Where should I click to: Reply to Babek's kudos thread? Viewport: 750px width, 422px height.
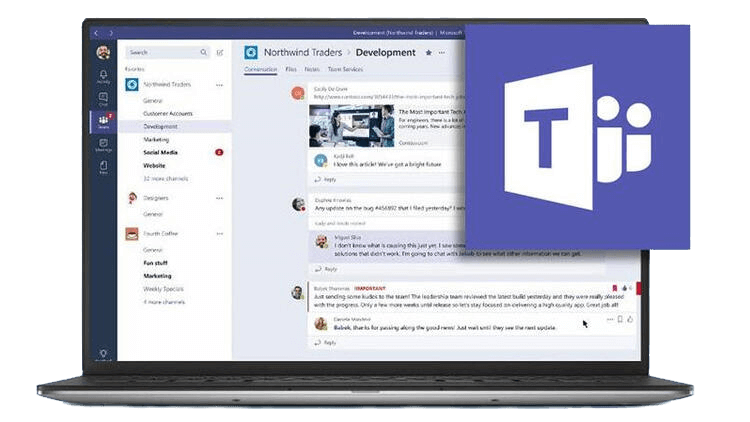pos(325,343)
